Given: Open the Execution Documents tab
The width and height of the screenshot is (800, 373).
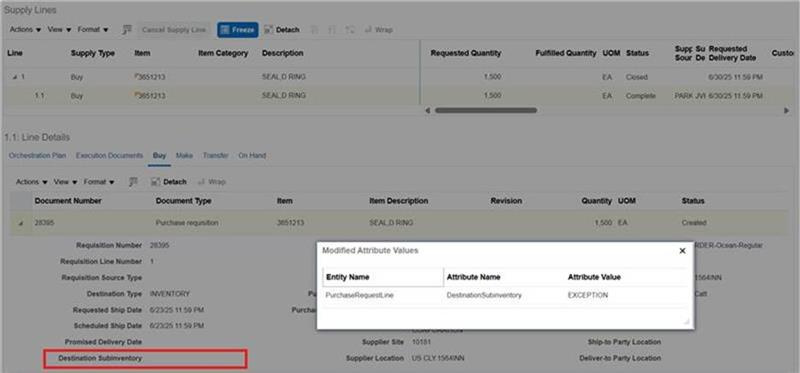Looking at the screenshot, I should tap(109, 155).
